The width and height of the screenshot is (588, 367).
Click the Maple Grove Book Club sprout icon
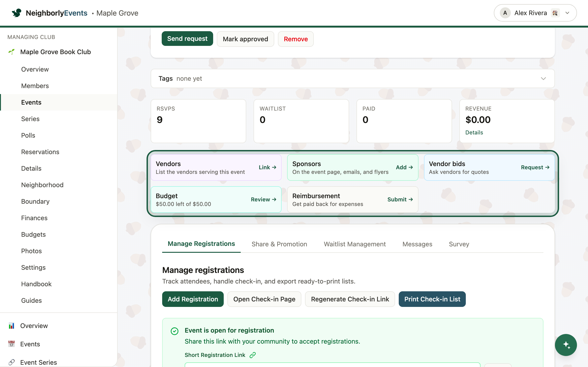11,52
